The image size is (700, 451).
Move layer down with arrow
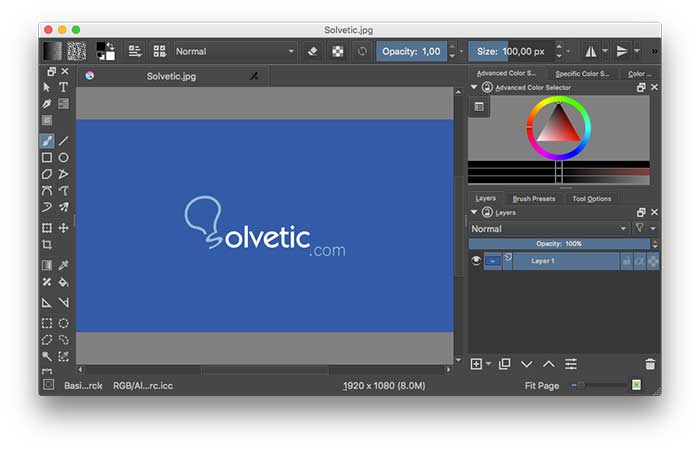[527, 364]
